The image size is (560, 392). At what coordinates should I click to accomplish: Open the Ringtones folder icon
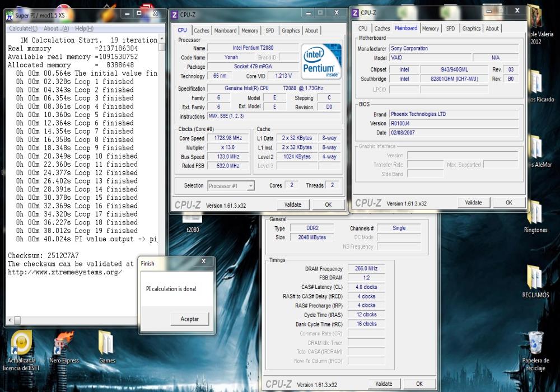coord(535,216)
